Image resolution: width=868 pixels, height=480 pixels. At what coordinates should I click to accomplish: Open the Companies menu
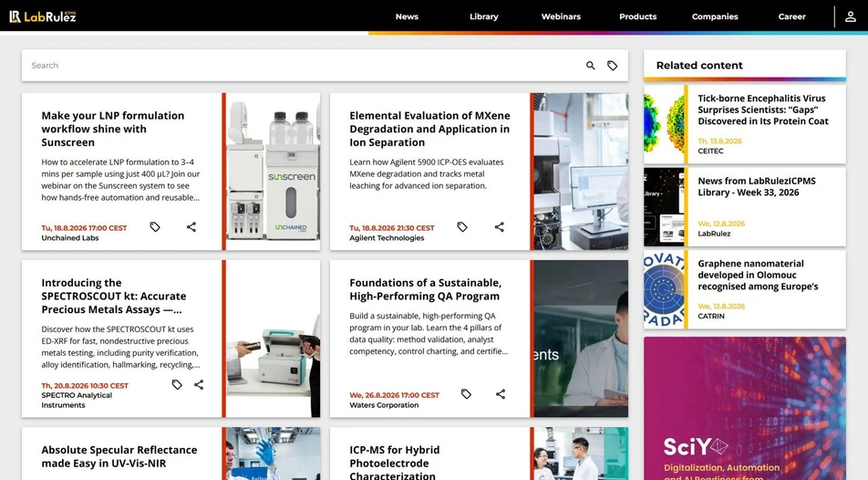coord(715,16)
